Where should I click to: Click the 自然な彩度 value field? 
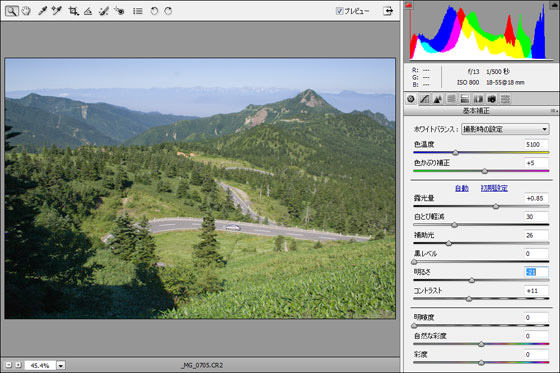pos(536,336)
